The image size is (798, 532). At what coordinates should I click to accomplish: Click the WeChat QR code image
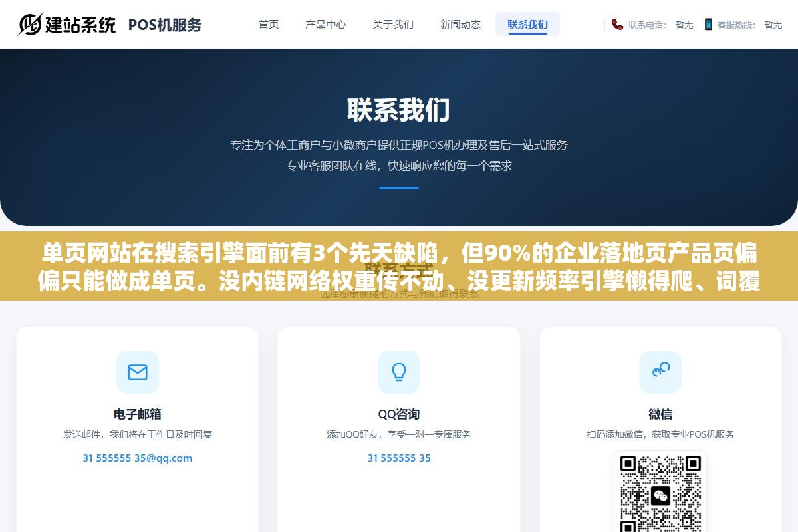(x=660, y=492)
